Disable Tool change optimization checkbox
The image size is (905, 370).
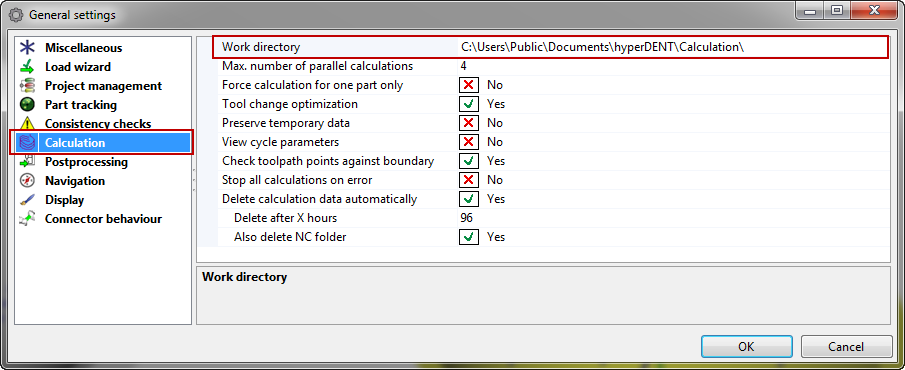point(469,104)
